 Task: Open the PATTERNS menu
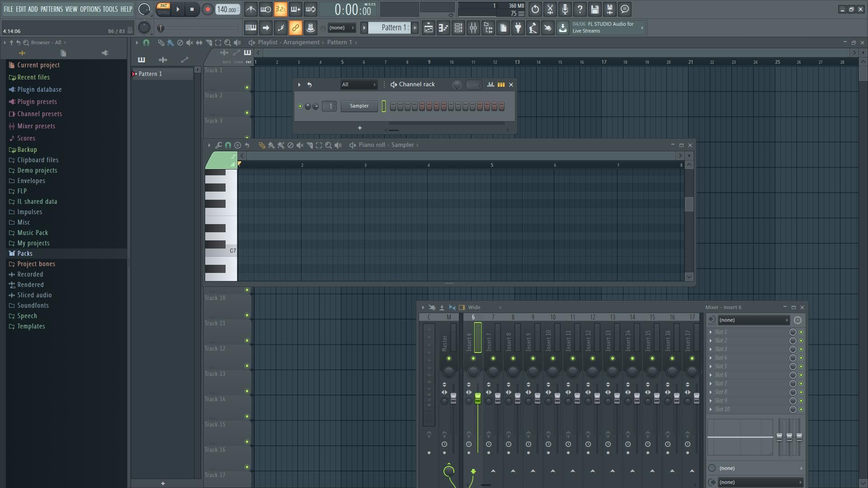point(52,9)
